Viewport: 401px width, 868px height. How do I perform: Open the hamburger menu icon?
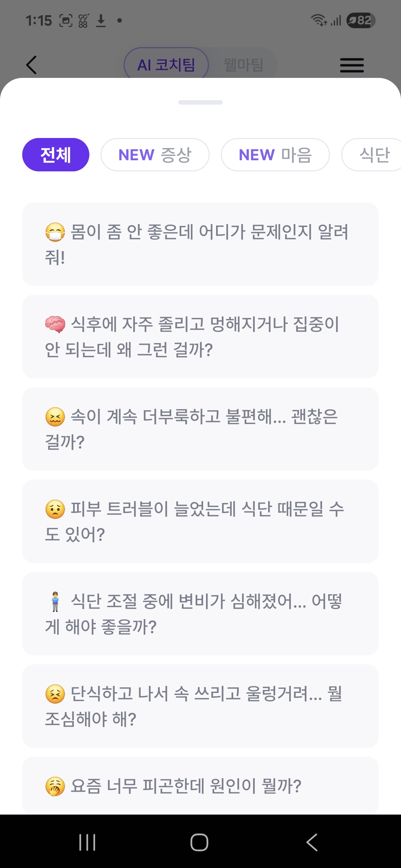(x=352, y=65)
